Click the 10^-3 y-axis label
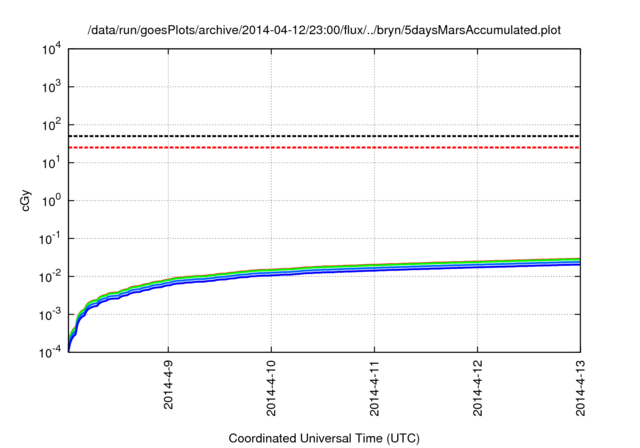640x448 pixels. [50, 315]
